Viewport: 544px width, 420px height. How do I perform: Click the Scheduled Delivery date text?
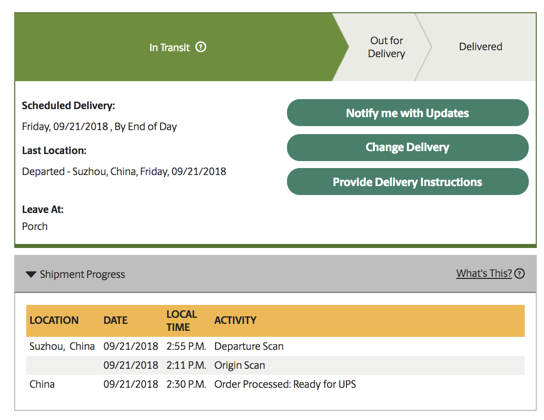coord(99,126)
